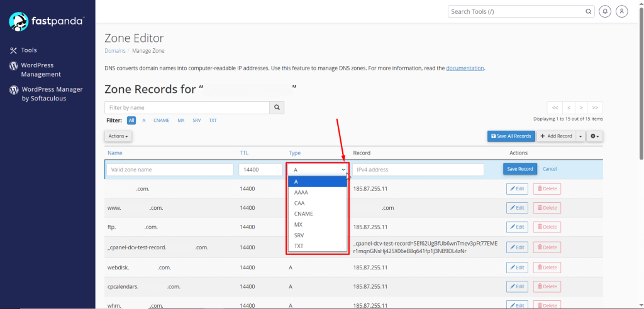Select the All filter
Screen dimensions: 644x309
(x=131, y=121)
